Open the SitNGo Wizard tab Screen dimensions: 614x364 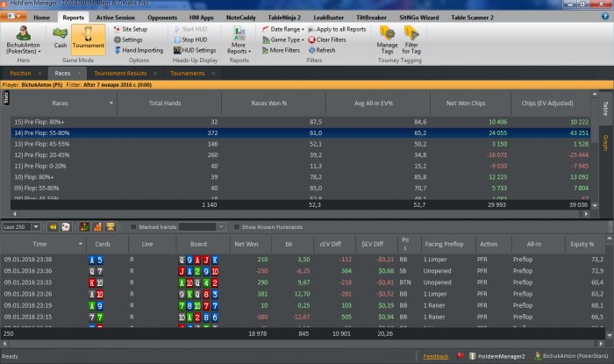click(419, 18)
